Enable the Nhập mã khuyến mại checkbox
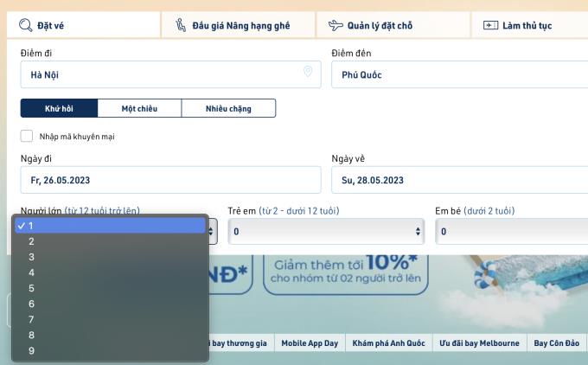Viewport: 588px width, 365px height. click(27, 136)
